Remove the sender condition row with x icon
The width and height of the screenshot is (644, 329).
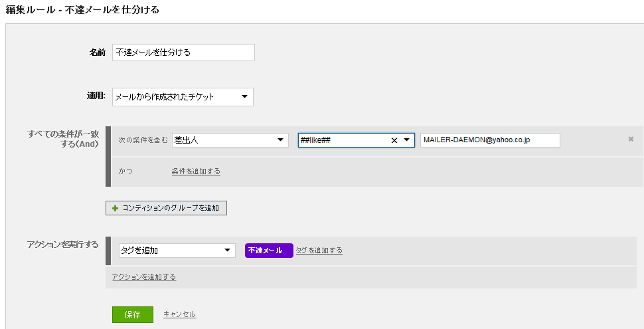pyautogui.click(x=631, y=140)
